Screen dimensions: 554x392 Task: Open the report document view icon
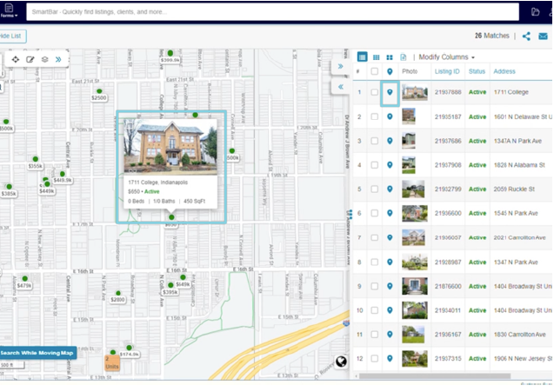404,57
